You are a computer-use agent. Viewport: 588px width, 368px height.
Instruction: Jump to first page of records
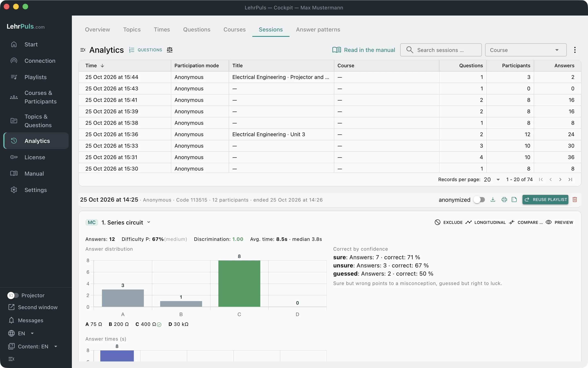(541, 179)
